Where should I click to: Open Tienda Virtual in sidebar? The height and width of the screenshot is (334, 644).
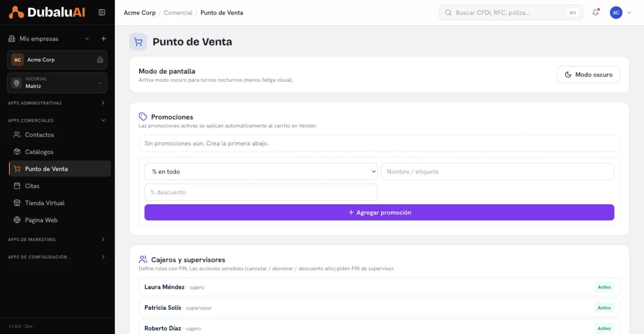click(60, 203)
